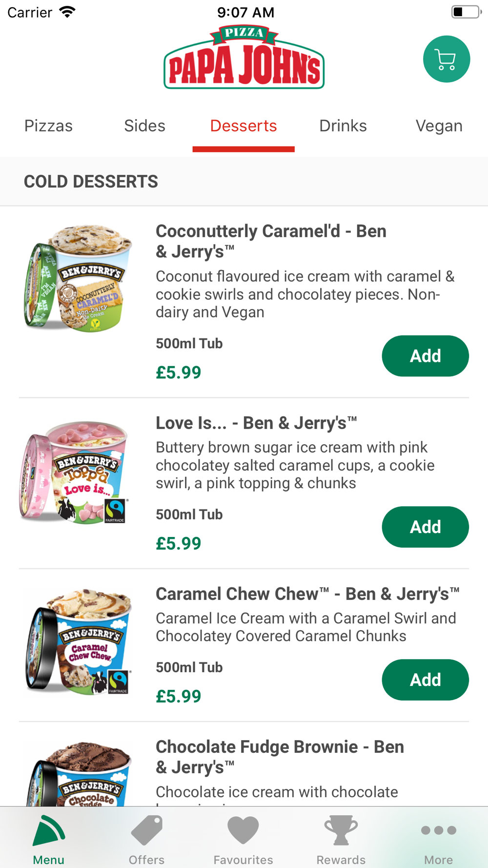Open the More options dots
Image resolution: width=488 pixels, height=868 pixels.
click(438, 830)
